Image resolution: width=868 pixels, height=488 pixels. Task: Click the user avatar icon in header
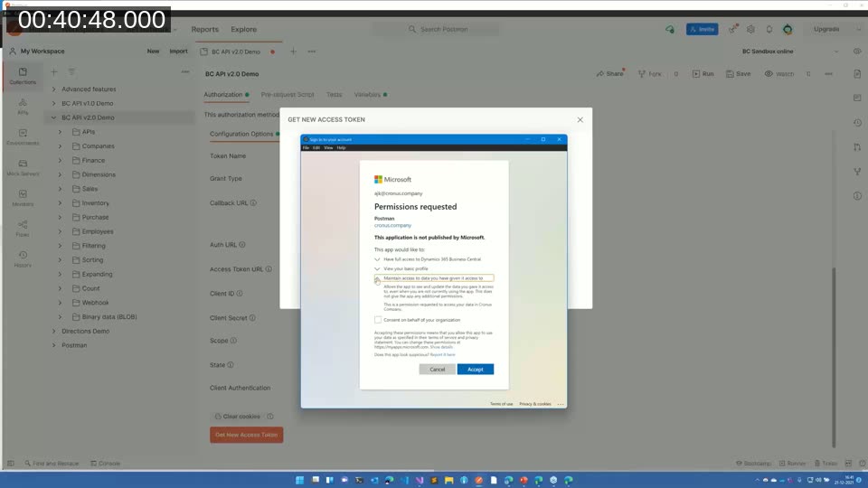tap(788, 29)
